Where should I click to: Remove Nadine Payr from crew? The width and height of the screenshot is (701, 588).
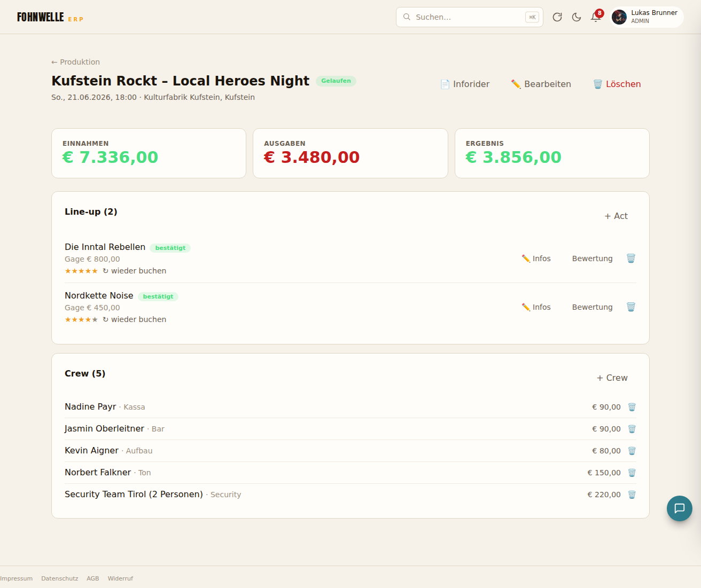click(x=632, y=407)
